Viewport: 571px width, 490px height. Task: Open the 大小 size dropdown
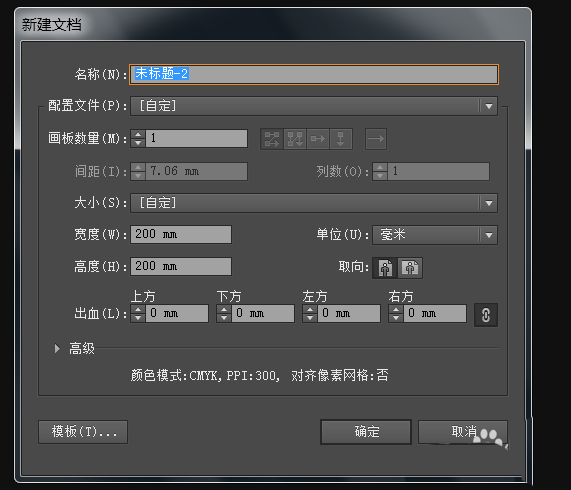(x=314, y=203)
